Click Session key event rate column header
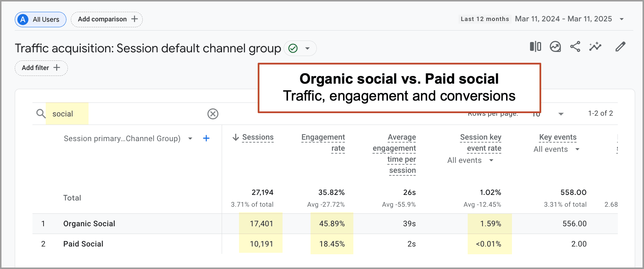 481,143
